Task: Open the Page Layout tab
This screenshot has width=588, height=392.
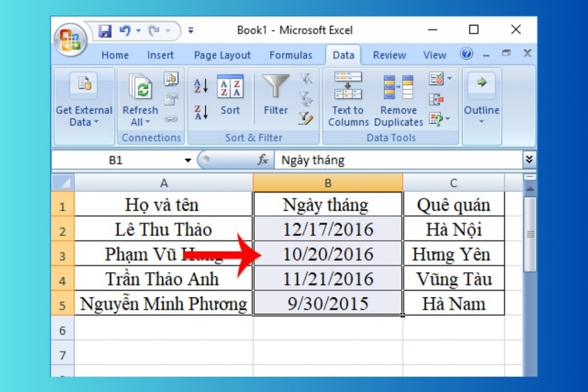Action: (x=222, y=55)
